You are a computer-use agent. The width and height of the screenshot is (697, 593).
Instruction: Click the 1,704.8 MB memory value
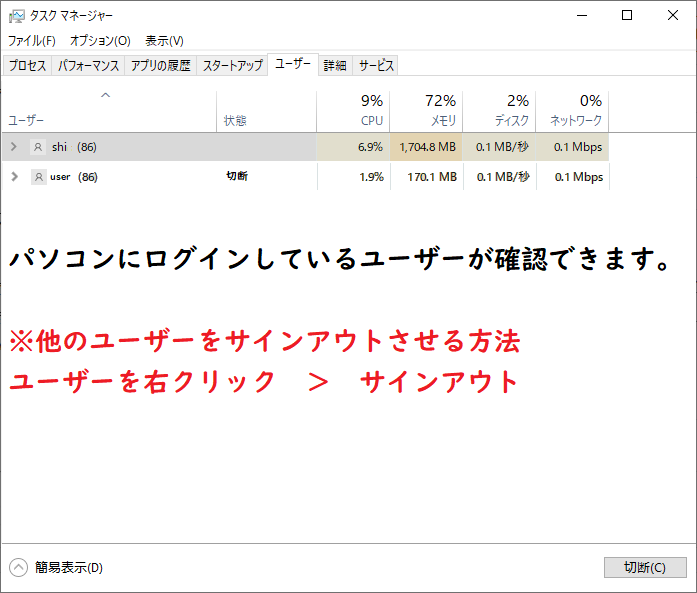(427, 147)
